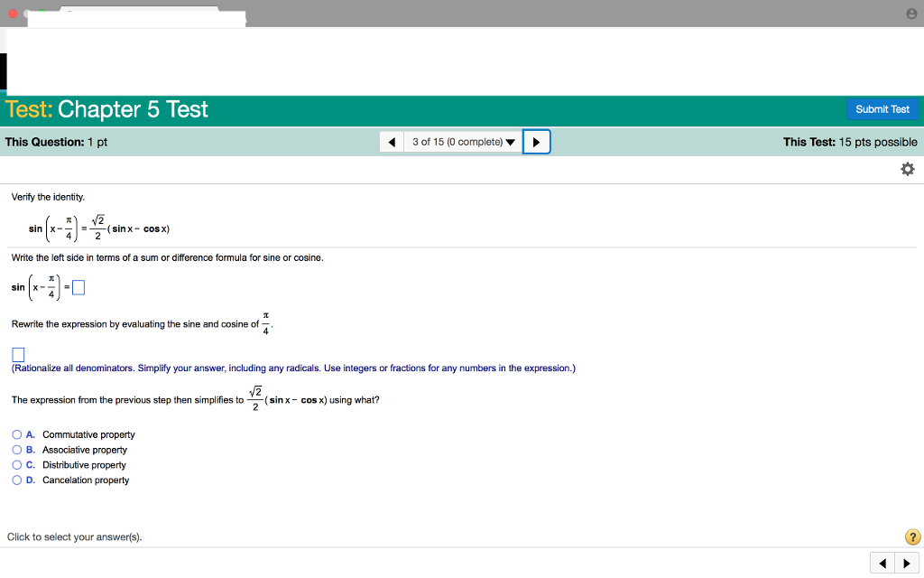Viewport: 924px width, 578px height.
Task: Click the bottom-left back arrow icon
Action: click(882, 562)
